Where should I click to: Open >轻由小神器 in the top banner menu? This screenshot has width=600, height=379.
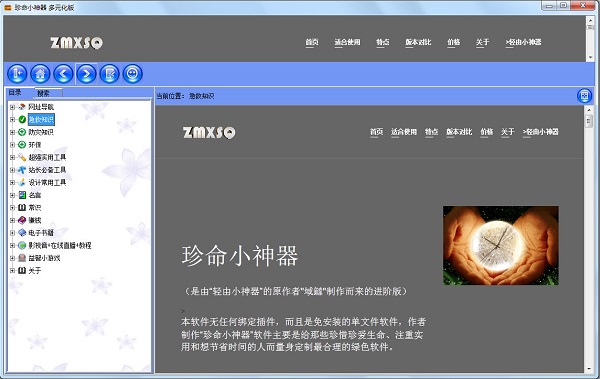523,42
